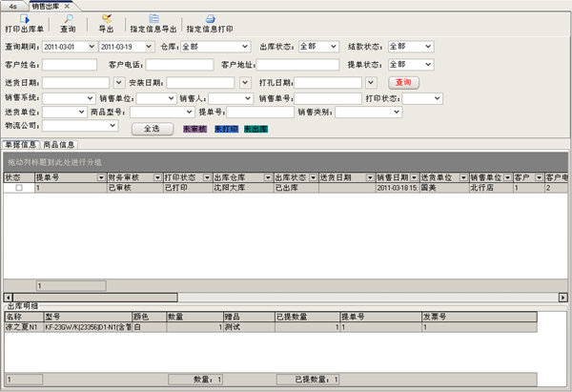Switch to the 商品信息 tab

(60, 145)
